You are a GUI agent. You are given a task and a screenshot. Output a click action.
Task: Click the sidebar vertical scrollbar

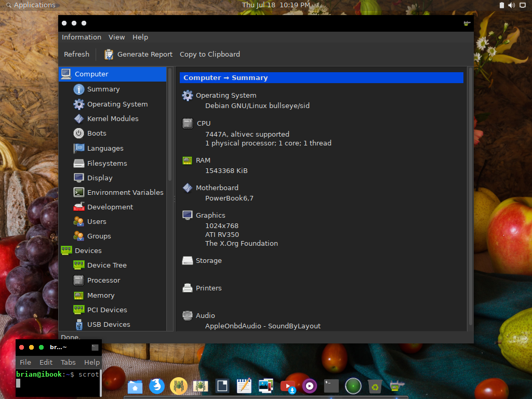170,125
